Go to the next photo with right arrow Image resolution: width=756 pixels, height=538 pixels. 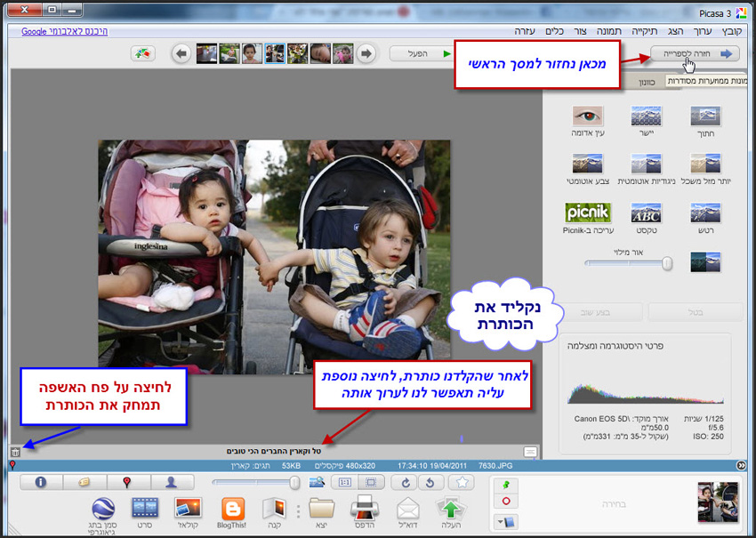pos(366,53)
